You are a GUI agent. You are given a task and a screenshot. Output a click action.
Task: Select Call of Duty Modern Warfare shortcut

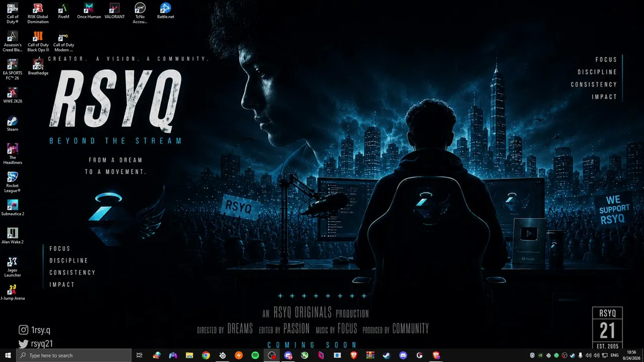(63, 41)
